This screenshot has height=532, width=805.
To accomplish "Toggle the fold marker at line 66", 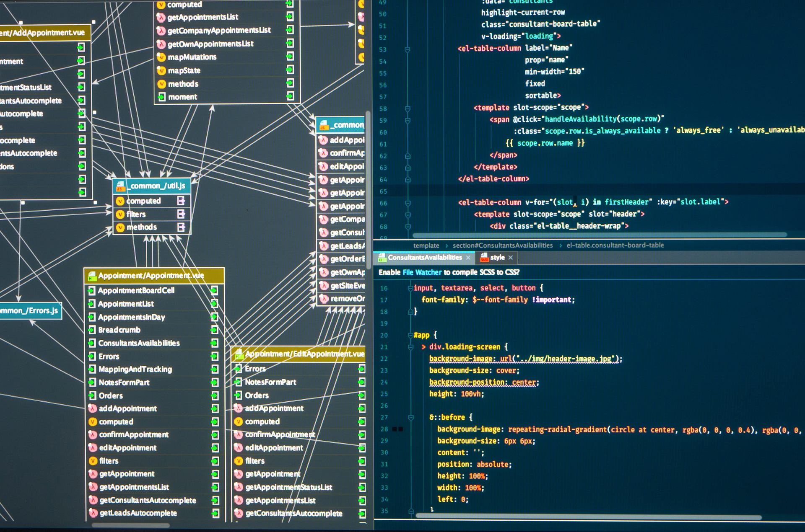I will point(407,203).
